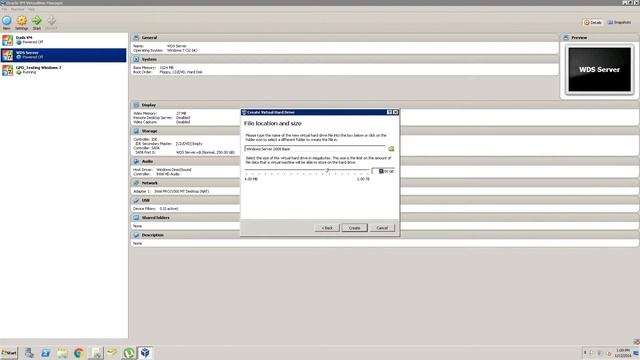Screen dimensions: 640x360
Task: Click the System section header icon
Action: 136,59
